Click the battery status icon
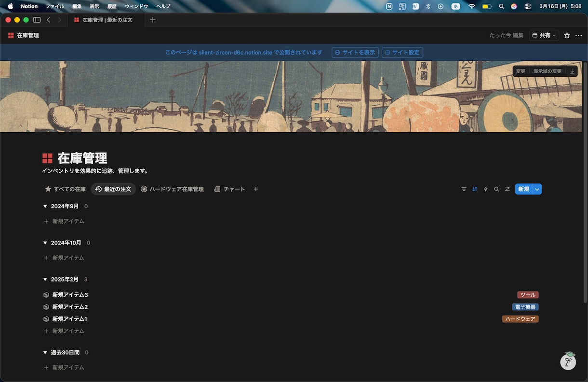The width and height of the screenshot is (588, 382). (x=487, y=6)
